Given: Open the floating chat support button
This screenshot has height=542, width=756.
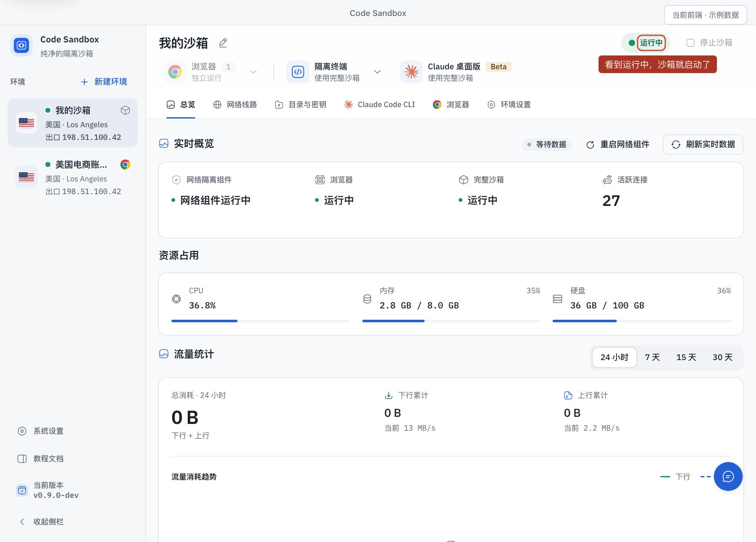Looking at the screenshot, I should coord(728,476).
